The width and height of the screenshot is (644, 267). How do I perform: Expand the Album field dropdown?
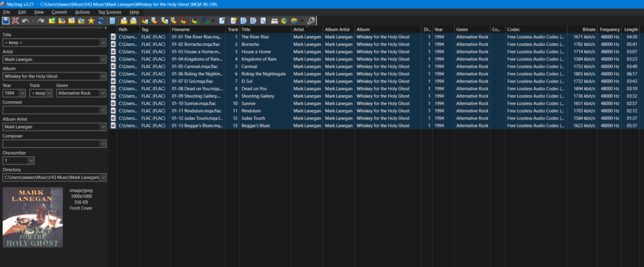(103, 76)
